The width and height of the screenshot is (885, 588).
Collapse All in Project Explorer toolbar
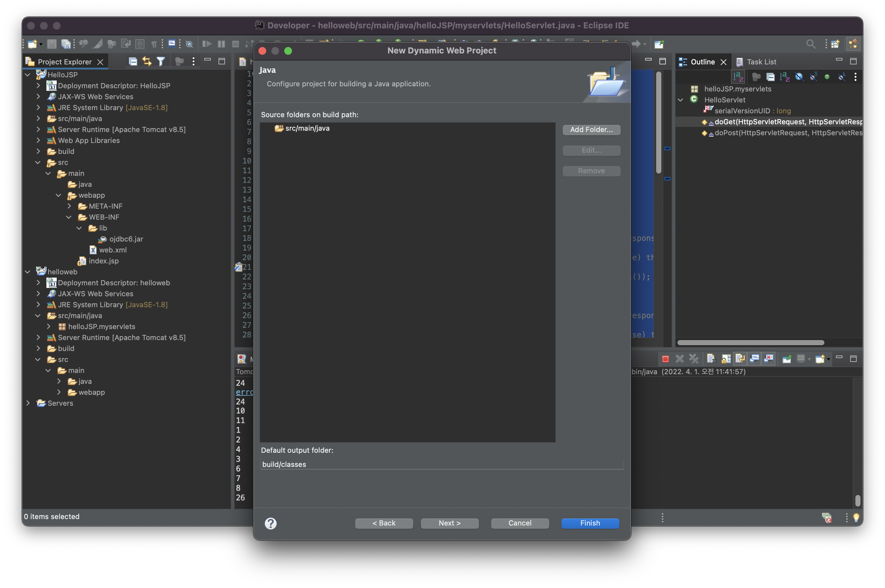(133, 62)
